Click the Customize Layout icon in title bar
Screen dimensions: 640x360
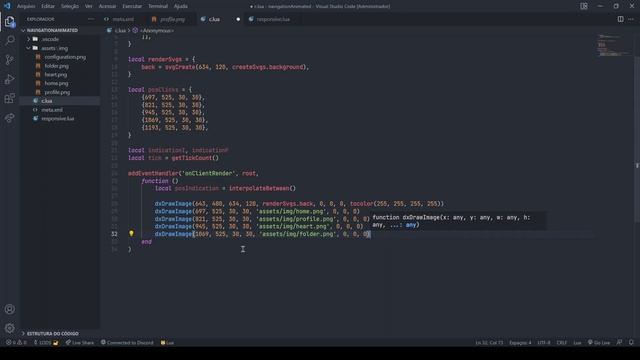(584, 6)
